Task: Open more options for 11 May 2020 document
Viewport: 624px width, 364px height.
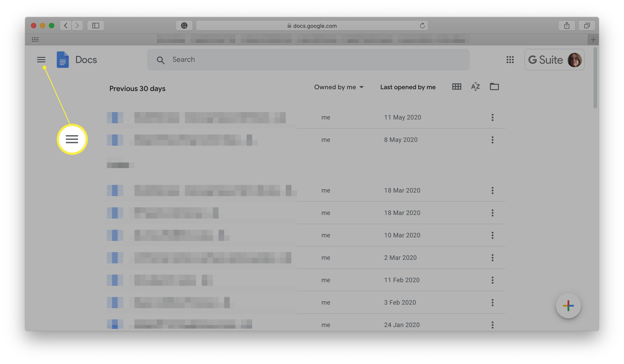Action: click(x=492, y=117)
